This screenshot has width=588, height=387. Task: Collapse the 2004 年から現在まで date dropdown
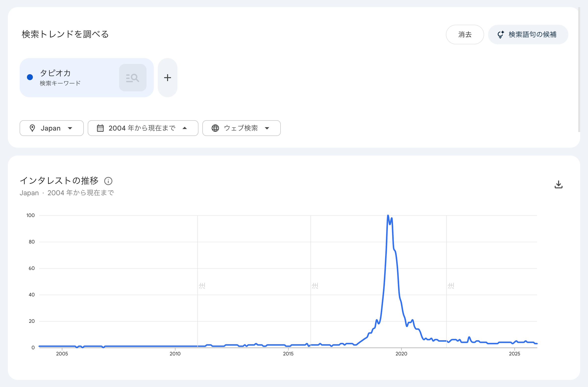(x=184, y=128)
